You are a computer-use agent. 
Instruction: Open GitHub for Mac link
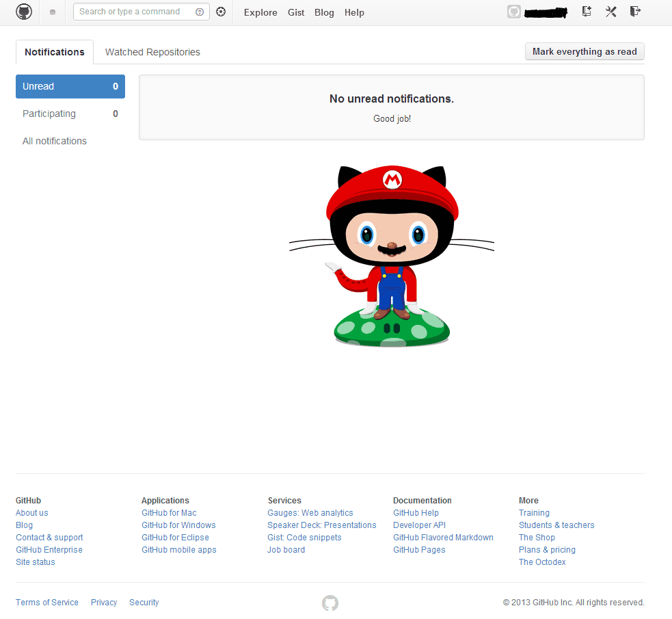point(169,513)
